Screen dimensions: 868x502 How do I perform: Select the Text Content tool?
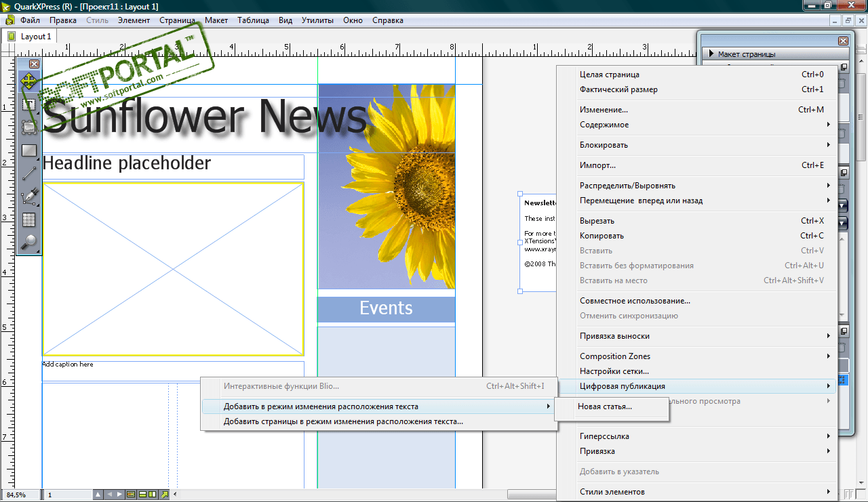click(28, 105)
